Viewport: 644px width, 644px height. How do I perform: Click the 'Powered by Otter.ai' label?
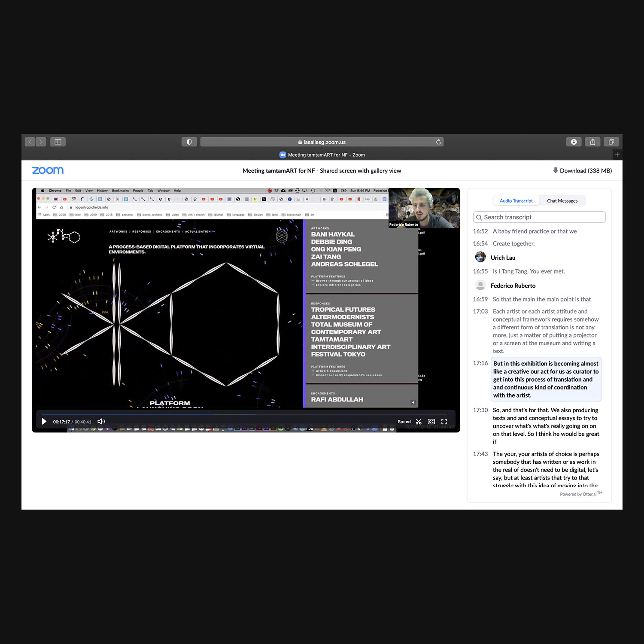[x=581, y=494]
